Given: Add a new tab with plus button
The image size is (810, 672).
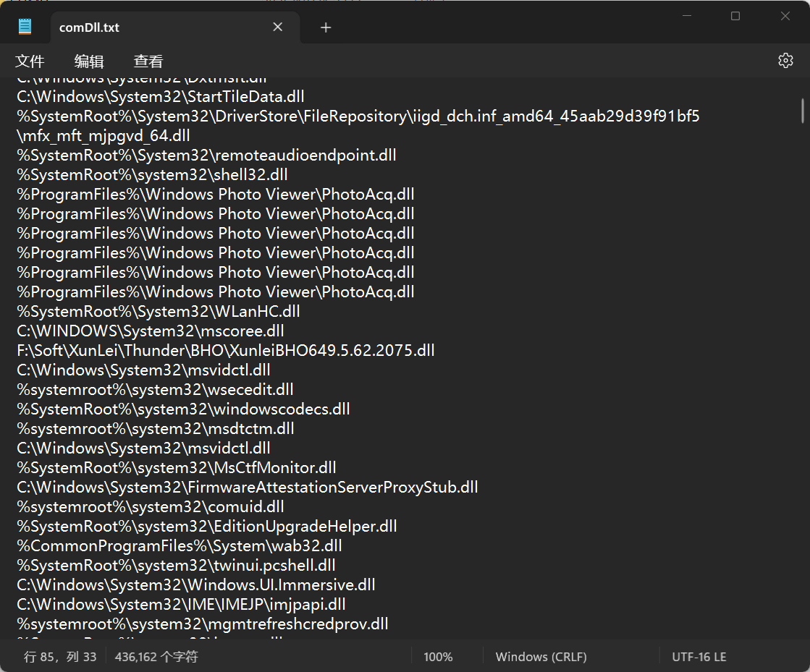Looking at the screenshot, I should (x=326, y=27).
